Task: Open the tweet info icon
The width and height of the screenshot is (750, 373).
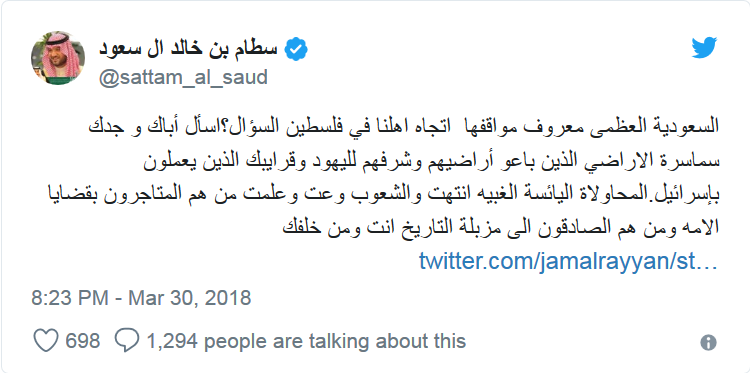Action: pos(708,342)
